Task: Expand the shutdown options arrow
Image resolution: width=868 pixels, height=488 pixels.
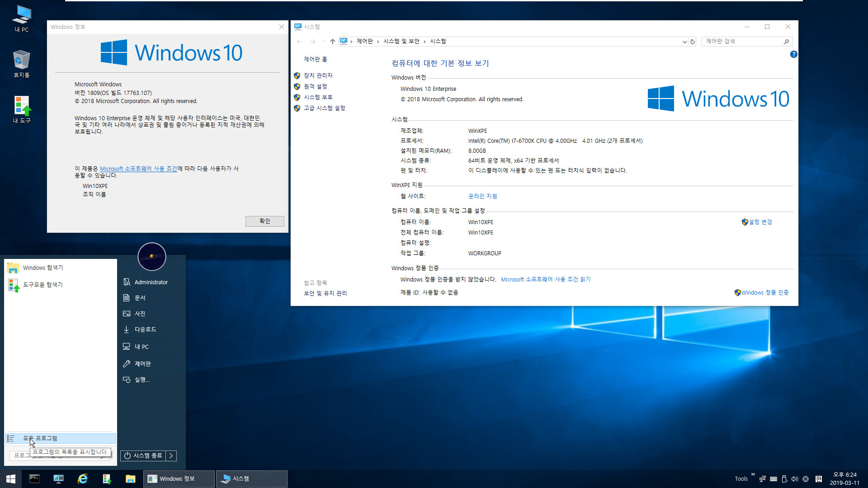Action: pos(171,455)
